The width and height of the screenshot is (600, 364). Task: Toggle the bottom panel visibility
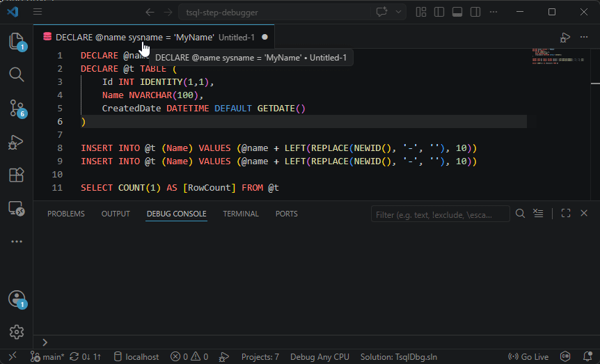tap(457, 13)
